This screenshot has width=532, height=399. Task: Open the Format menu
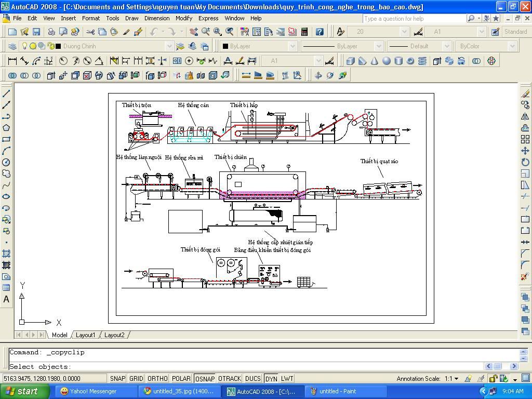[x=91, y=18]
